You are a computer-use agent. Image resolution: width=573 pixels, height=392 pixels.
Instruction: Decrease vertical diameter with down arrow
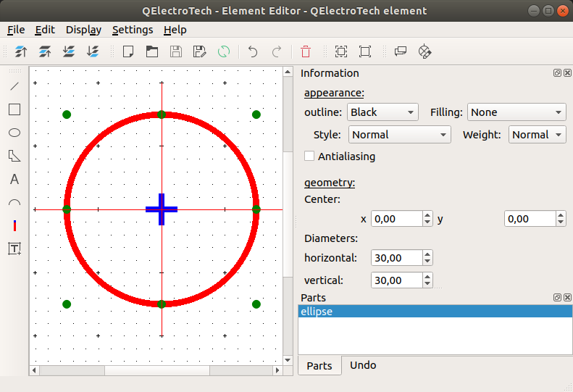(x=427, y=284)
